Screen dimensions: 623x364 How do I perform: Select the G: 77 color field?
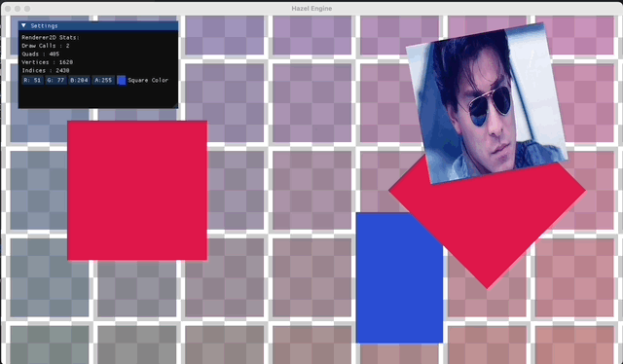pyautogui.click(x=55, y=80)
